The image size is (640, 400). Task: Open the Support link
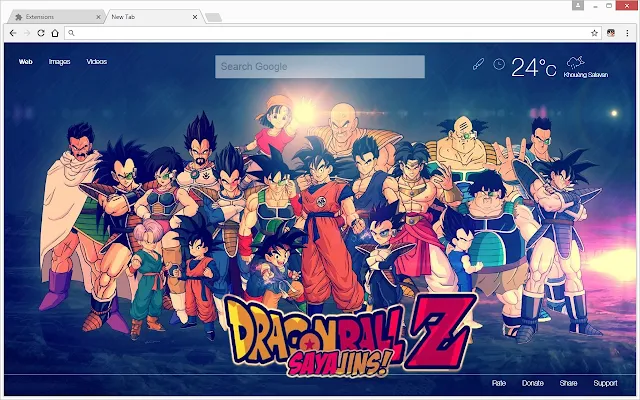pyautogui.click(x=605, y=383)
